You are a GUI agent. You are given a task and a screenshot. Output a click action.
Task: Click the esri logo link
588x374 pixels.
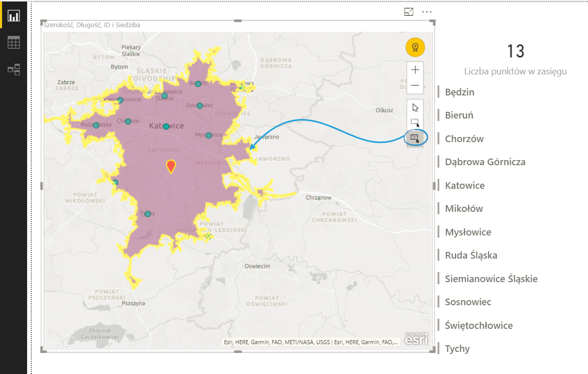point(416,340)
